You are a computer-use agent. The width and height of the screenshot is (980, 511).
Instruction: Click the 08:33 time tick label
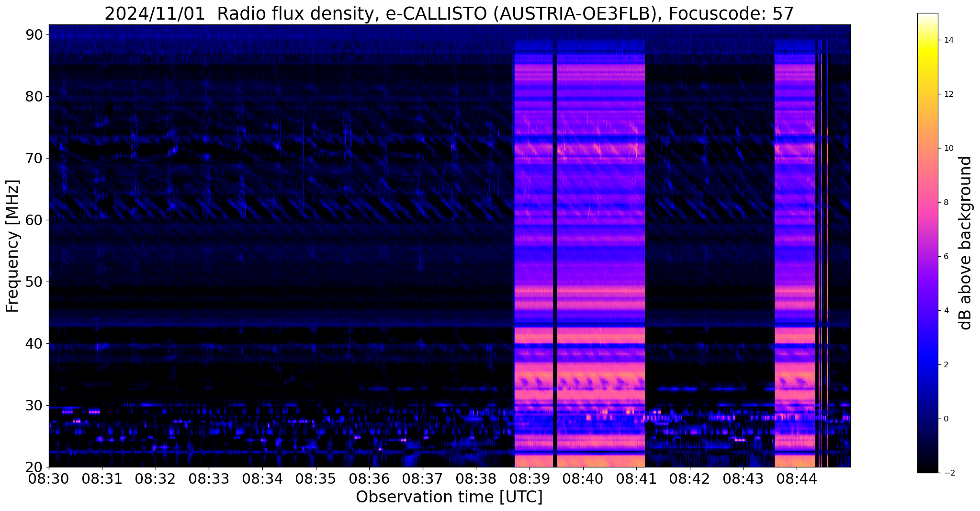(209, 479)
